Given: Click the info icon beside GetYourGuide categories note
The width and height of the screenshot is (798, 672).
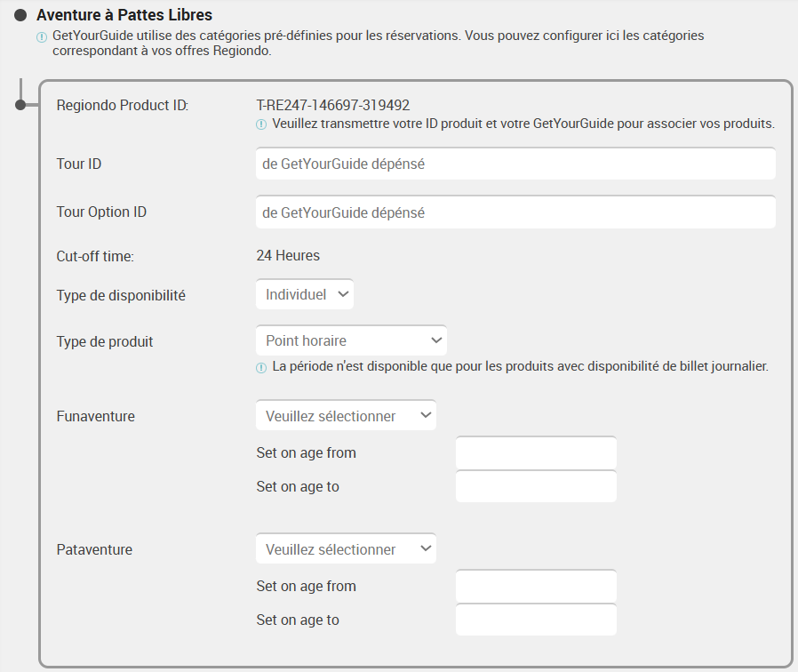Looking at the screenshot, I should [42, 37].
